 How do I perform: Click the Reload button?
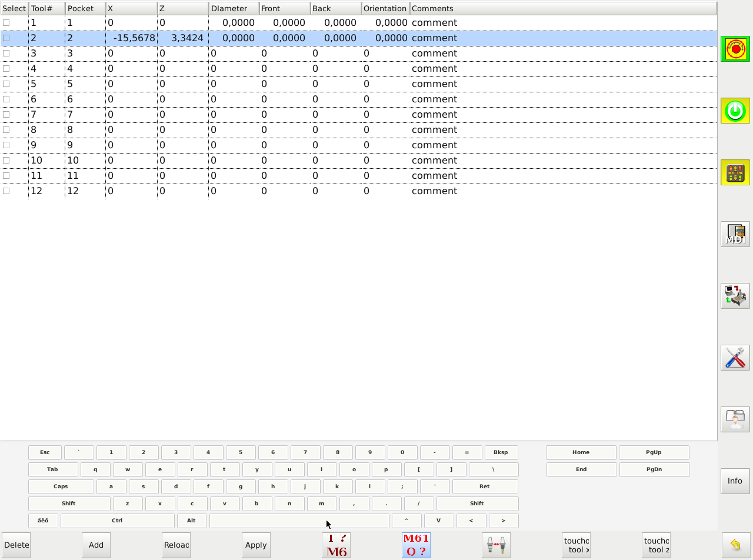click(x=176, y=545)
